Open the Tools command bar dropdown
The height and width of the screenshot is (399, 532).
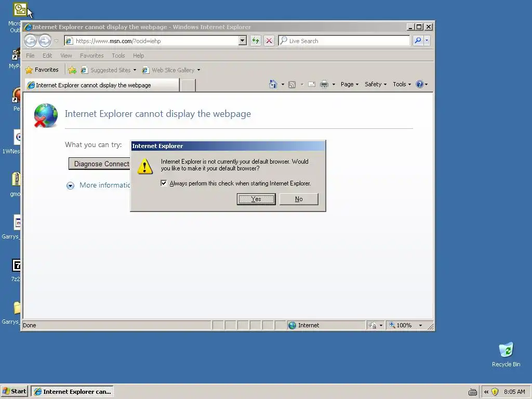click(x=402, y=84)
